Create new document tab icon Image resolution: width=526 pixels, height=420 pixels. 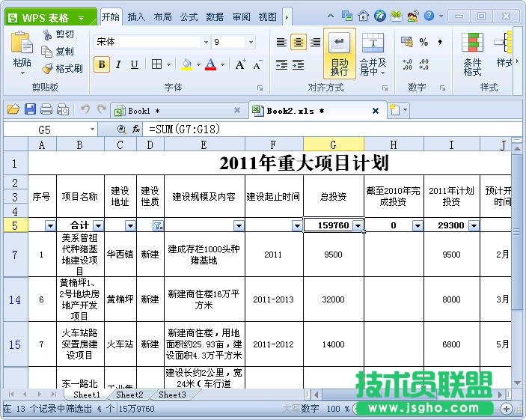[395, 110]
